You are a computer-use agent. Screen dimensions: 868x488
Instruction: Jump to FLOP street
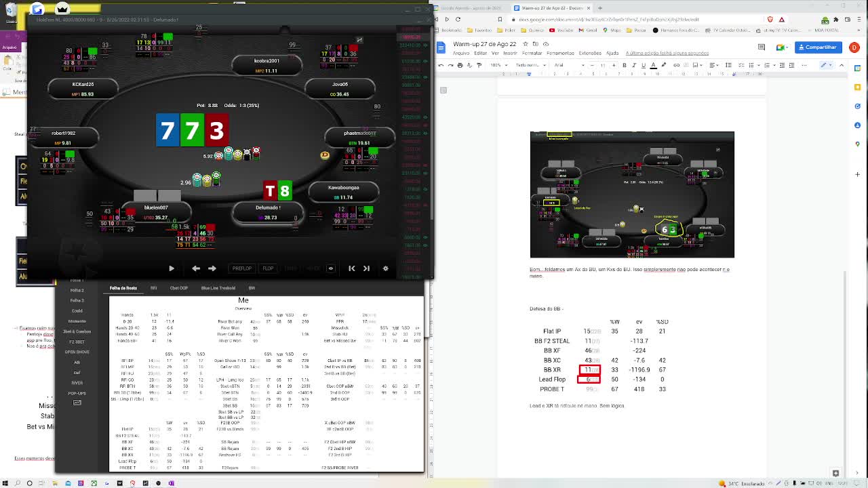point(268,268)
